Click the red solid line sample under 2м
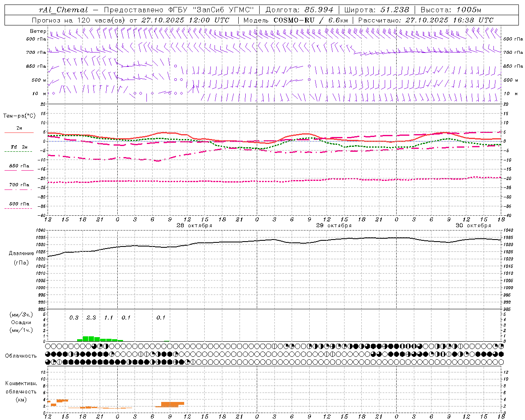This screenshot has width=525, height=420. click(x=19, y=133)
